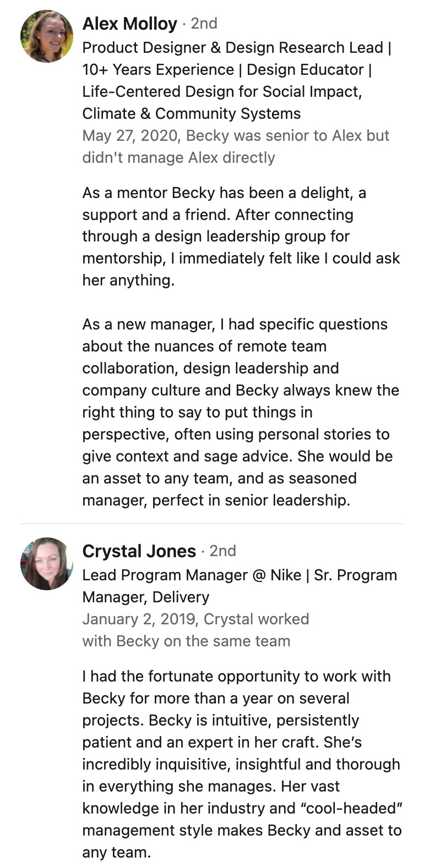Click "Manager, Delivery" in Crystal's headline
Screen dimensions: 424x868
click(x=145, y=597)
